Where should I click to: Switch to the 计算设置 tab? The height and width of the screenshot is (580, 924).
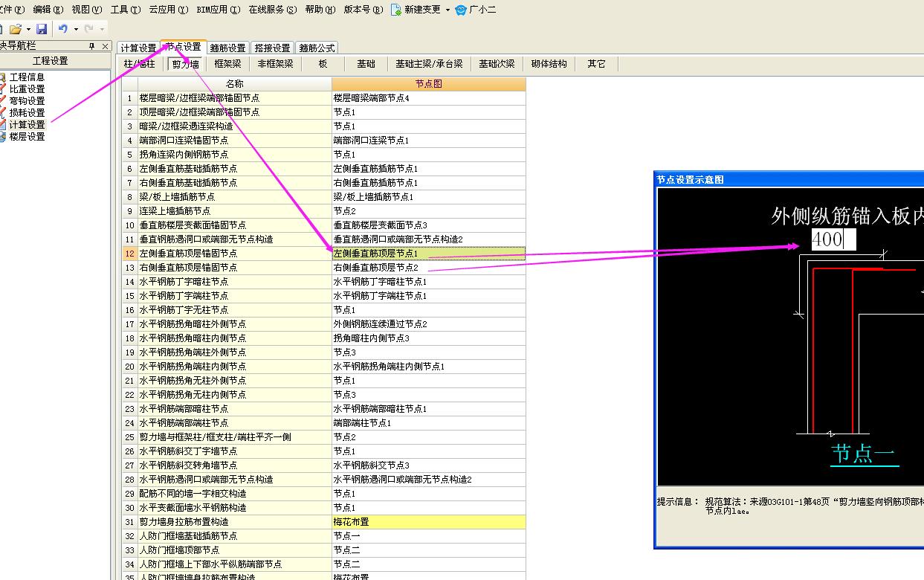click(139, 48)
